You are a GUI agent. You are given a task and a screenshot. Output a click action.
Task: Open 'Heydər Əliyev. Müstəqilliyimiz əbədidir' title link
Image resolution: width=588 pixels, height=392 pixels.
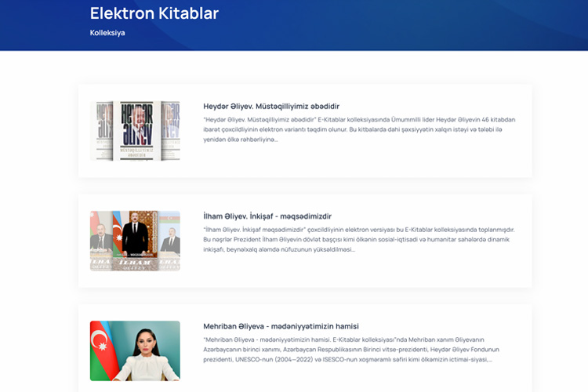click(270, 106)
